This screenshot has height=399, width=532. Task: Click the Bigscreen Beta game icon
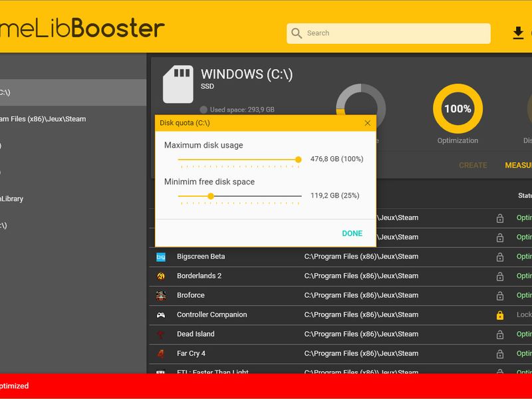pos(161,257)
